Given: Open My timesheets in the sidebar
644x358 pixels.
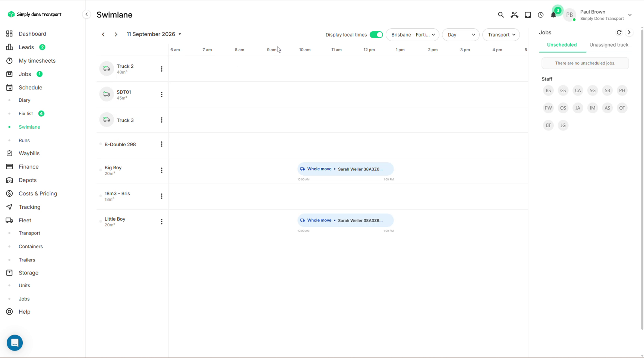Looking at the screenshot, I should (x=37, y=61).
